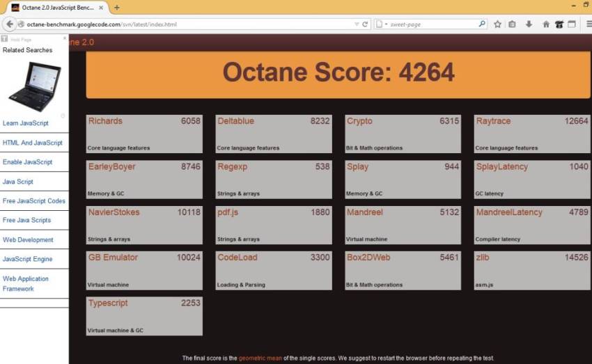Close the Octane 2.0 JavaScript tab
Image resolution: width=592 pixels, height=364 pixels.
[x=101, y=8]
